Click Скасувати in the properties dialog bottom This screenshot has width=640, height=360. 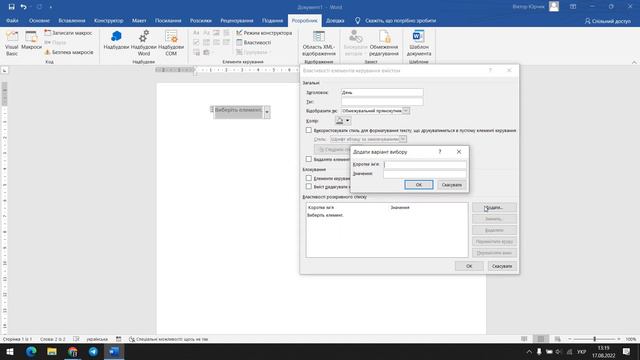502,266
